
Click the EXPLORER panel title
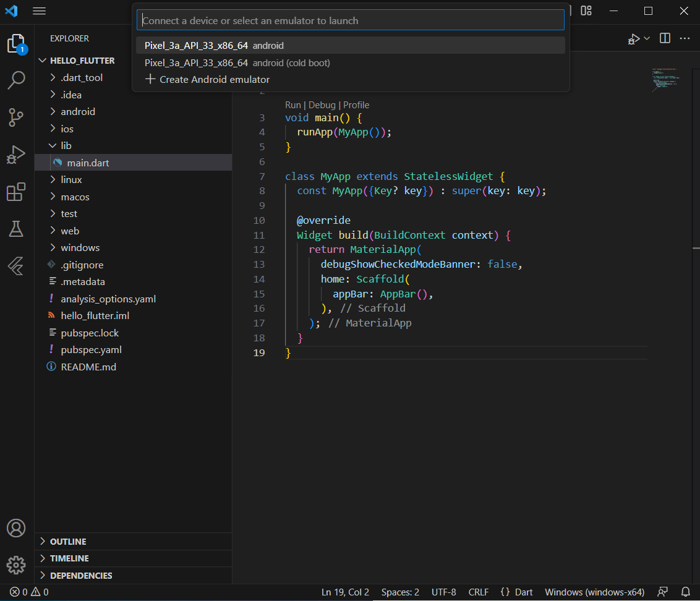(x=69, y=38)
